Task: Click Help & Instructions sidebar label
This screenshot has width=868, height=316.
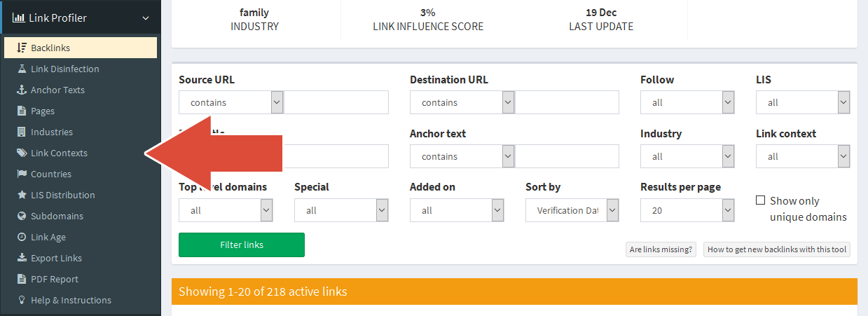Action: (x=71, y=300)
